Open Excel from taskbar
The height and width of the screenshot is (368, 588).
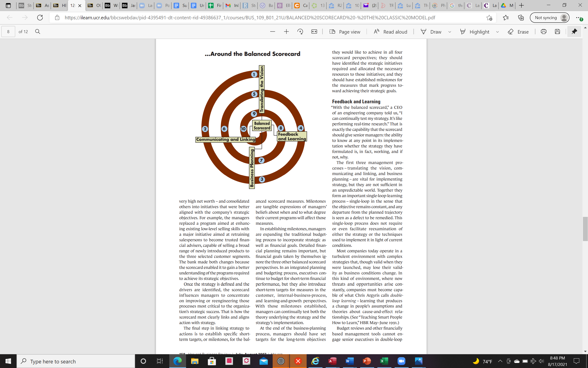point(384,361)
